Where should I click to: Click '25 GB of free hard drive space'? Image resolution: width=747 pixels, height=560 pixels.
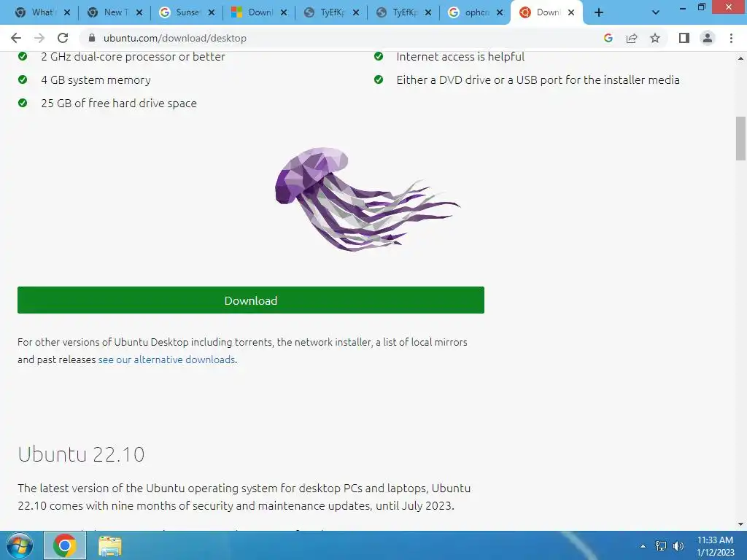[119, 104]
